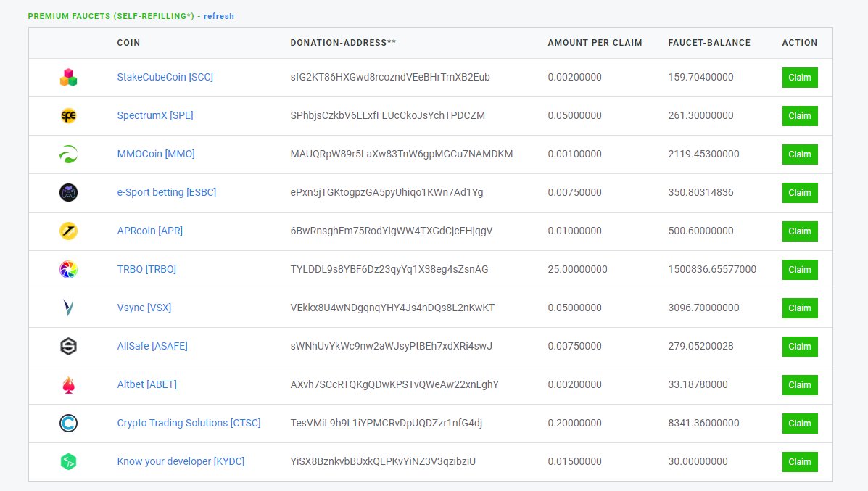This screenshot has height=491, width=868.
Task: Select the SpectrumX donation address starting SPhbjsCzkb
Action: pyautogui.click(x=387, y=115)
